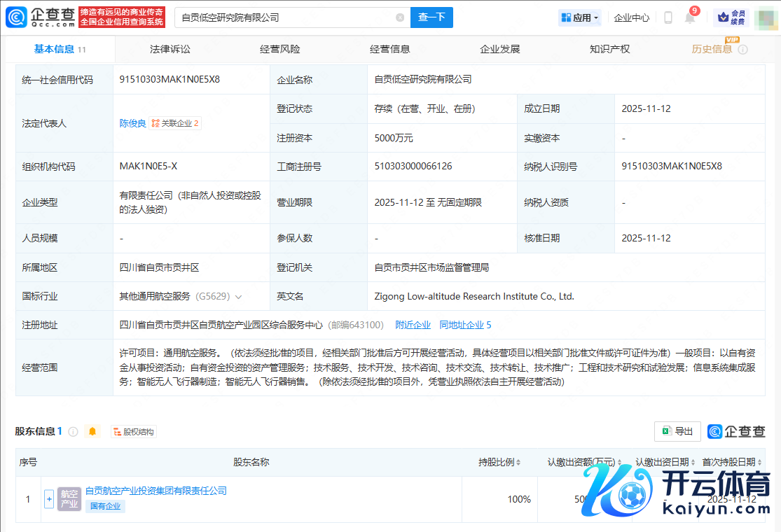
Task: Expand the 国标行业 G5629 chevron
Action: [x=239, y=297]
